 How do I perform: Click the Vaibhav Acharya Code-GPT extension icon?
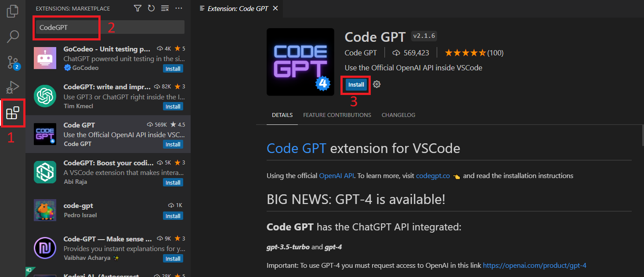(45, 248)
